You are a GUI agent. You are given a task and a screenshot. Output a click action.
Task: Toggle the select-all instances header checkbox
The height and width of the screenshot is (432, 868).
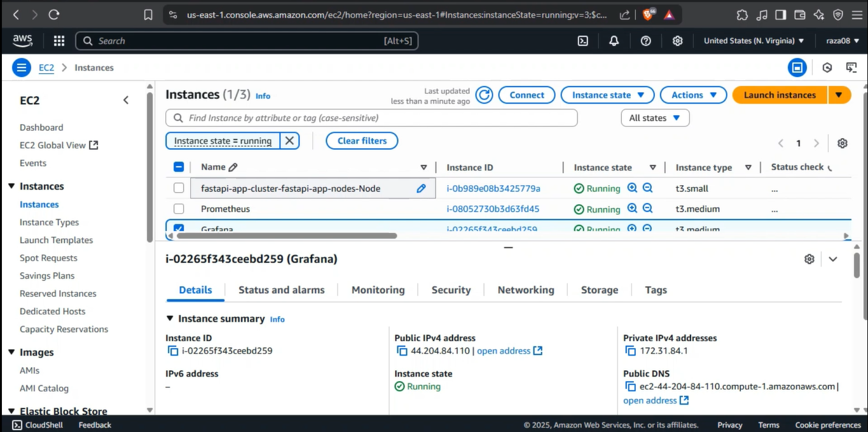179,167
